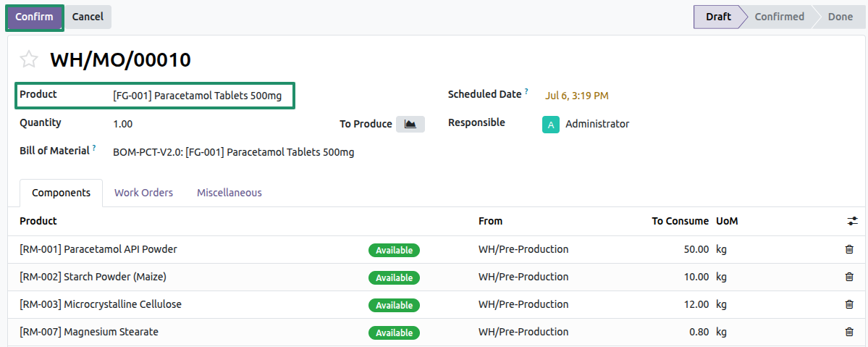Delete the Paracetamol API Powder component line
This screenshot has width=868, height=347.
[849, 249]
